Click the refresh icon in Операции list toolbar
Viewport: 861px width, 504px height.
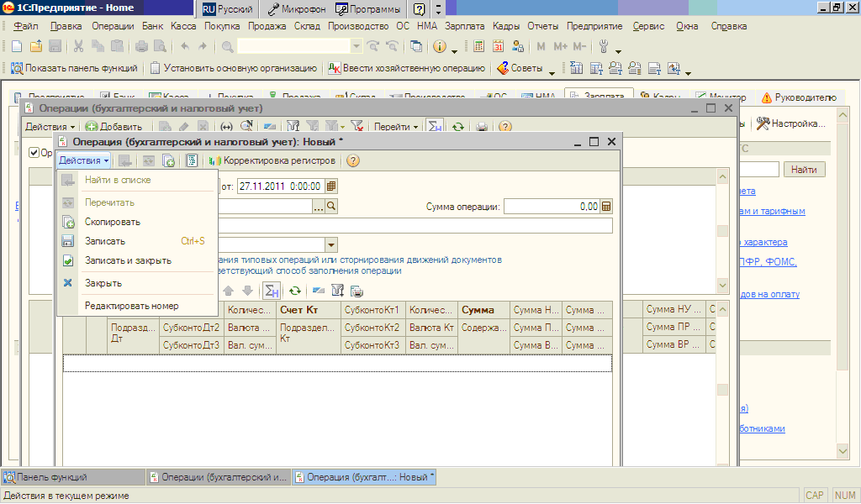click(x=458, y=127)
